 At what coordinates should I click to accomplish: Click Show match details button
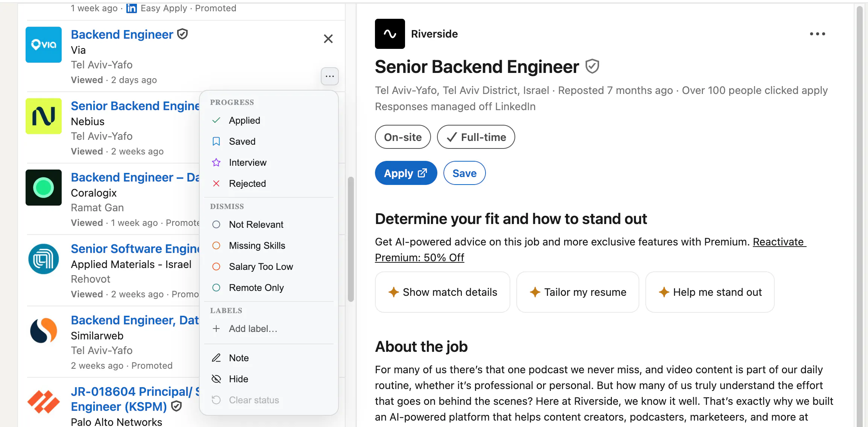443,292
